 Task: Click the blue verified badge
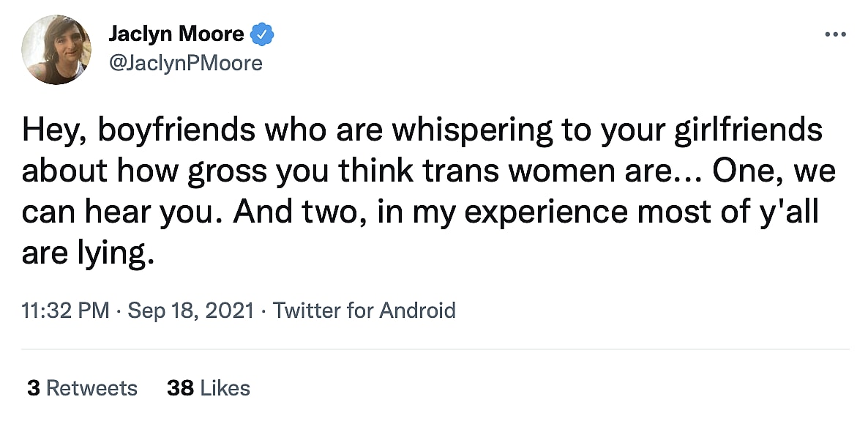click(x=262, y=34)
